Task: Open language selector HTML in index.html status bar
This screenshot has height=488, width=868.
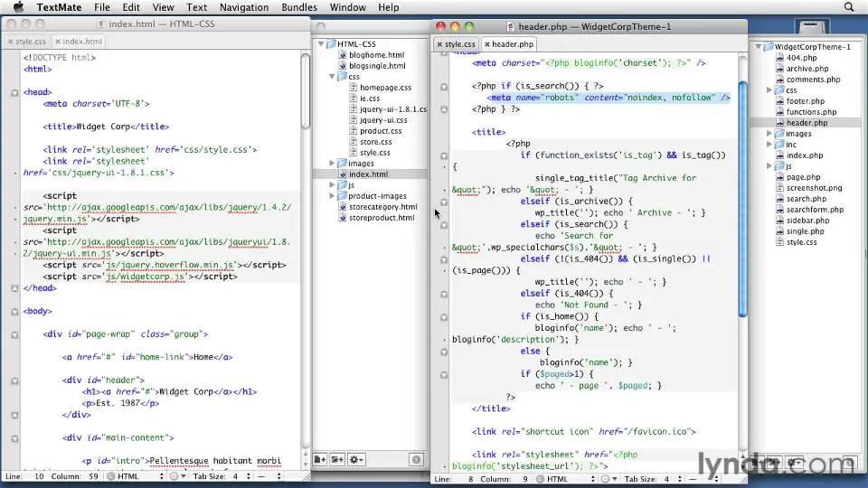Action: [136, 476]
